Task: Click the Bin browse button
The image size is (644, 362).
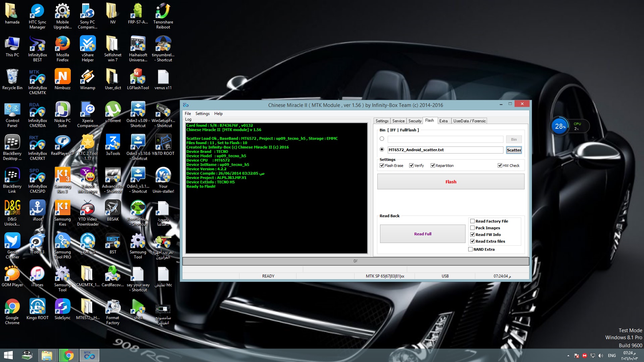Action: [514, 139]
